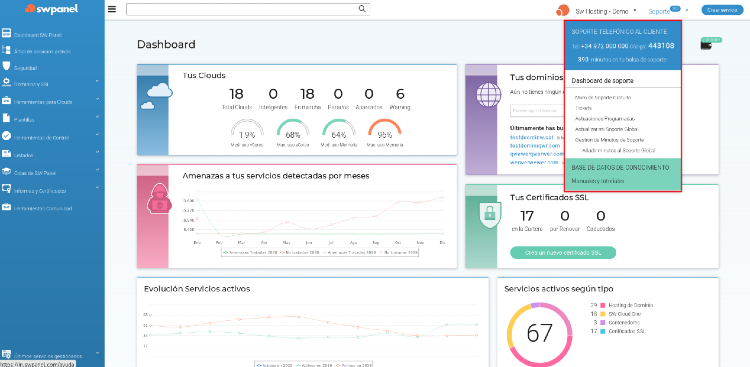750x367 pixels.
Task: Click the swpanel logo
Action: coord(51,9)
